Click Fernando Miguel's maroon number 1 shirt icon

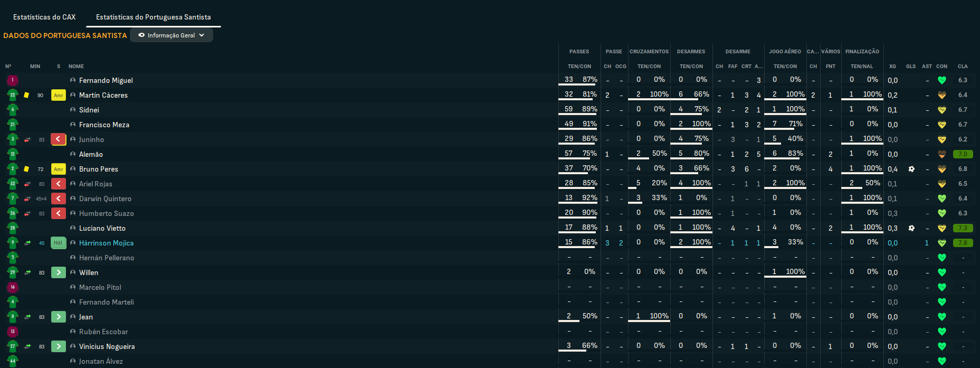pyautogui.click(x=13, y=80)
